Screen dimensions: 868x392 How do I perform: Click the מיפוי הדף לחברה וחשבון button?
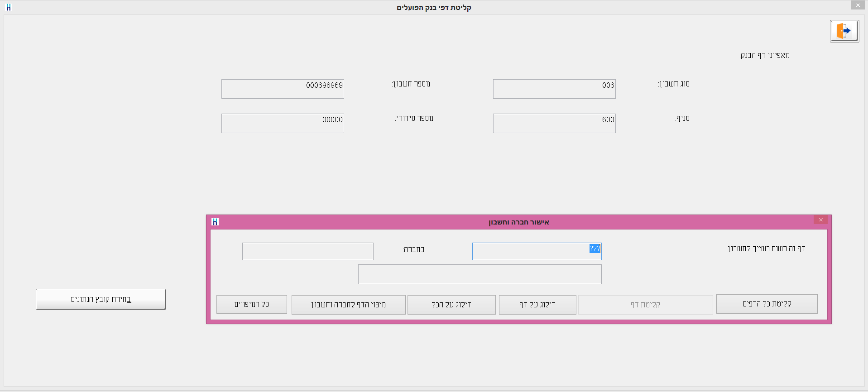(x=348, y=305)
